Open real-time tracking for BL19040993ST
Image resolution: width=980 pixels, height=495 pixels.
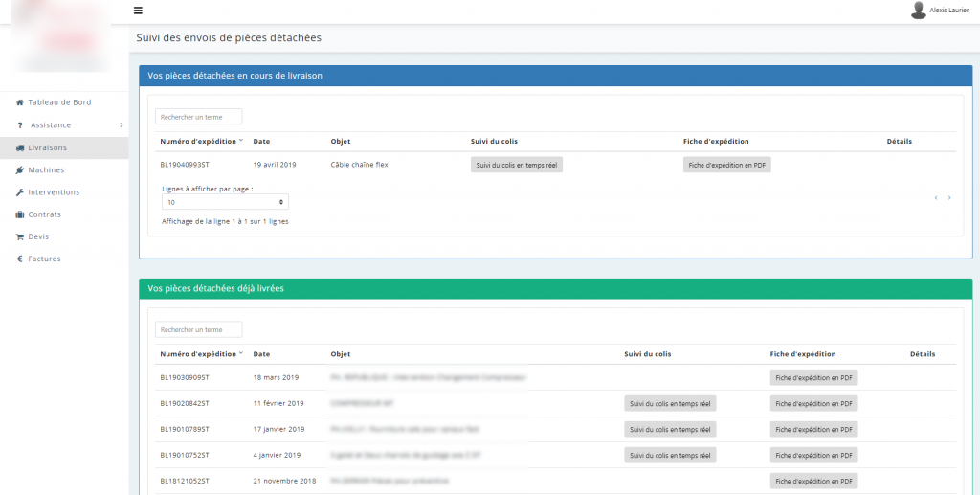[516, 165]
